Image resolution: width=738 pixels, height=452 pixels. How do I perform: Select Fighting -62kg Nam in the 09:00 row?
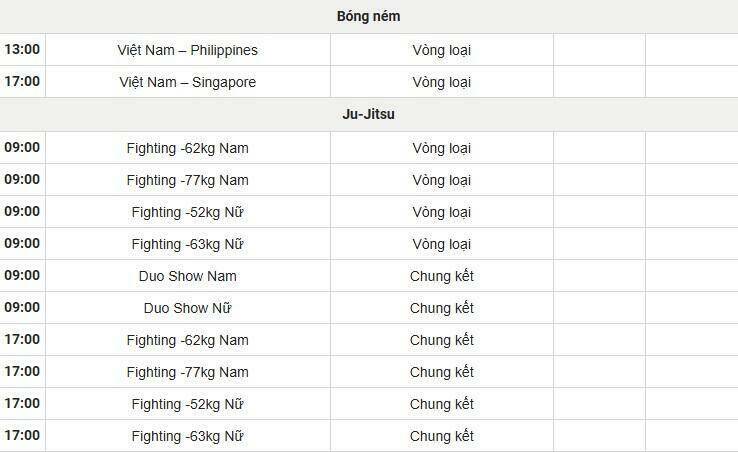pyautogui.click(x=188, y=148)
